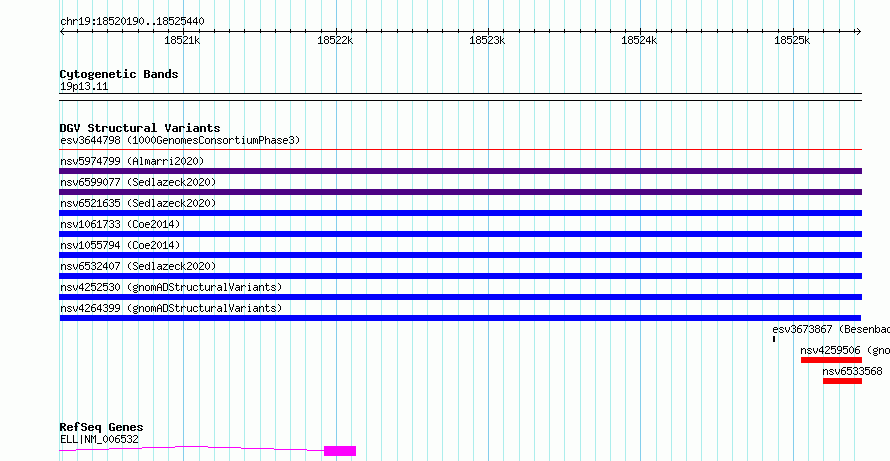890x461 pixels.
Task: Open nsv6521635 (Sedlazeck2020) label
Action: click(138, 203)
